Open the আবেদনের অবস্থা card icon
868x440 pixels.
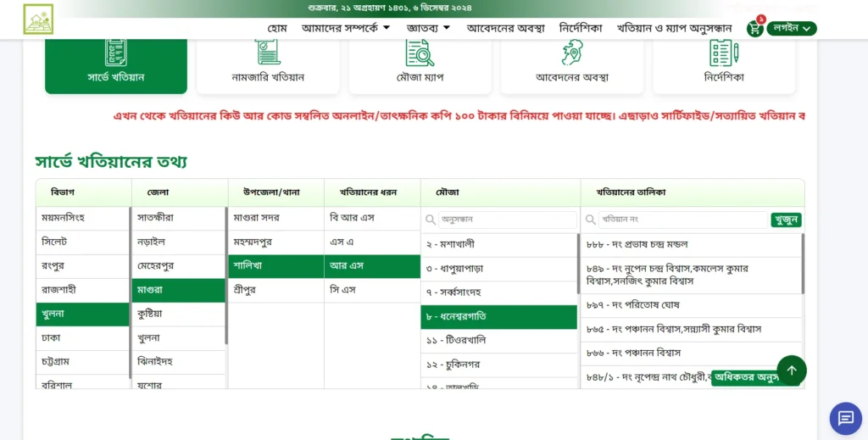[572, 53]
